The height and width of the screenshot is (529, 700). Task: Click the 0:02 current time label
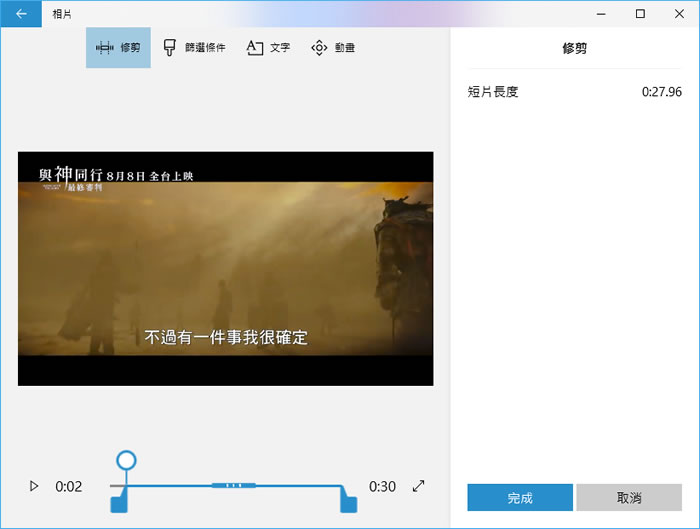69,486
